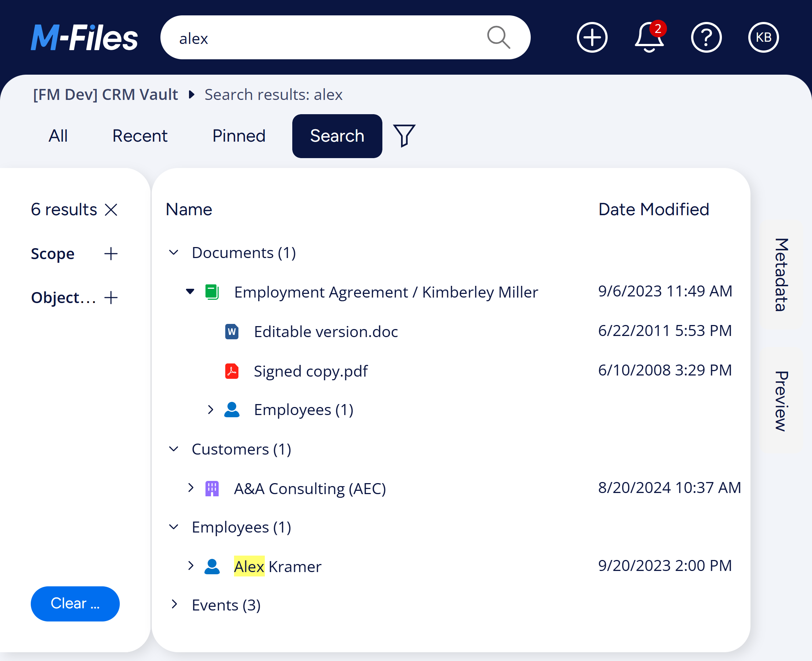Expand the Scope filter section
The height and width of the screenshot is (661, 812).
[111, 254]
